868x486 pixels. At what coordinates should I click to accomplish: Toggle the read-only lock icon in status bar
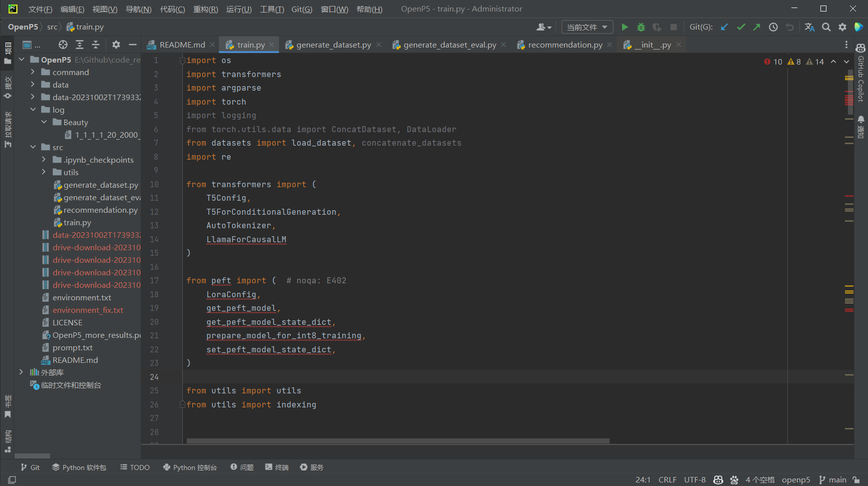[856, 480]
